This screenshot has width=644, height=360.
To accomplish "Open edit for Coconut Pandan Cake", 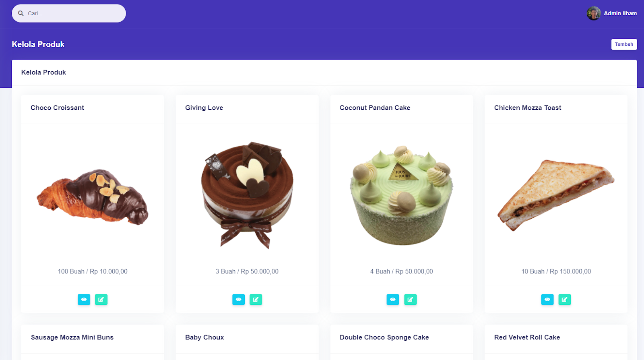I will pyautogui.click(x=410, y=300).
